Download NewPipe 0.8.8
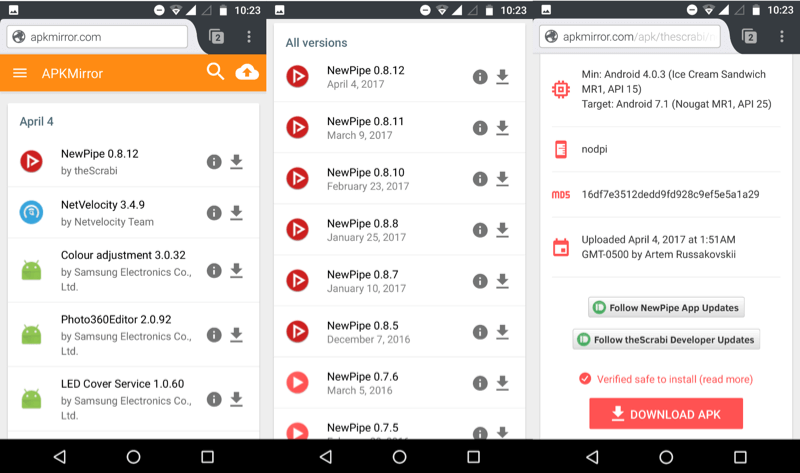Image resolution: width=800 pixels, height=473 pixels. click(x=503, y=230)
